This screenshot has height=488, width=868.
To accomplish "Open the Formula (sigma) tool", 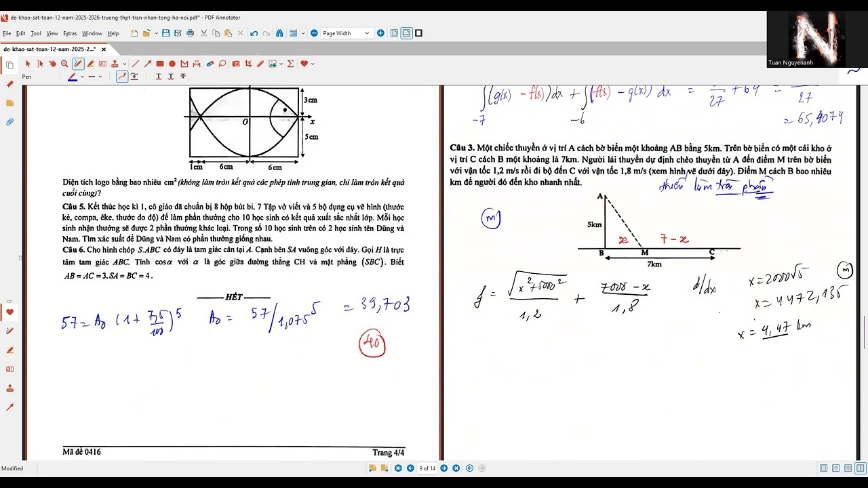I will coord(291,64).
